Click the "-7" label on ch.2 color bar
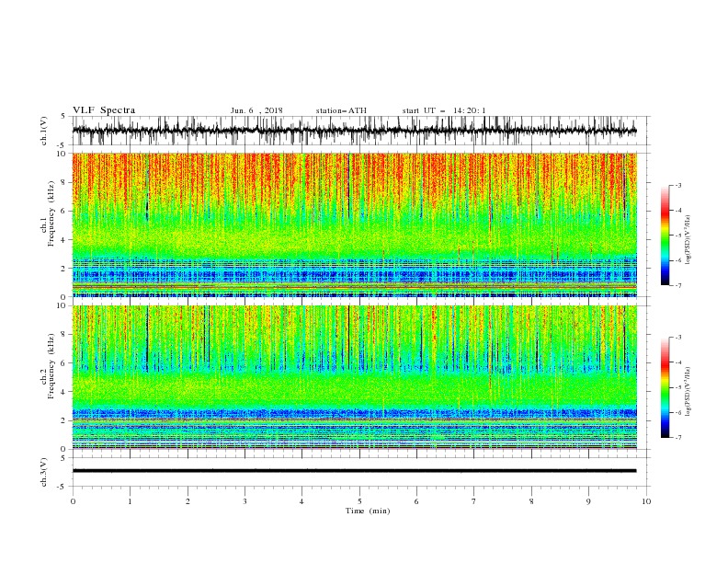 pyautogui.click(x=678, y=437)
